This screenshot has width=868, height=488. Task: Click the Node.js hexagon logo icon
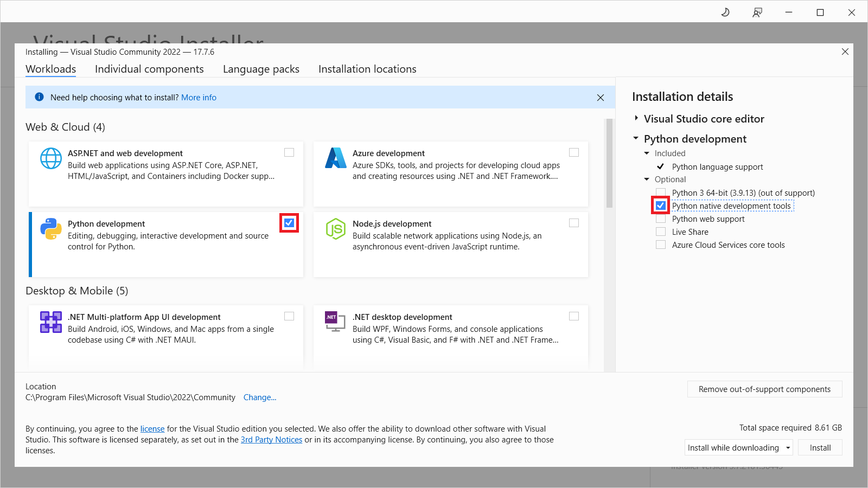click(x=335, y=229)
